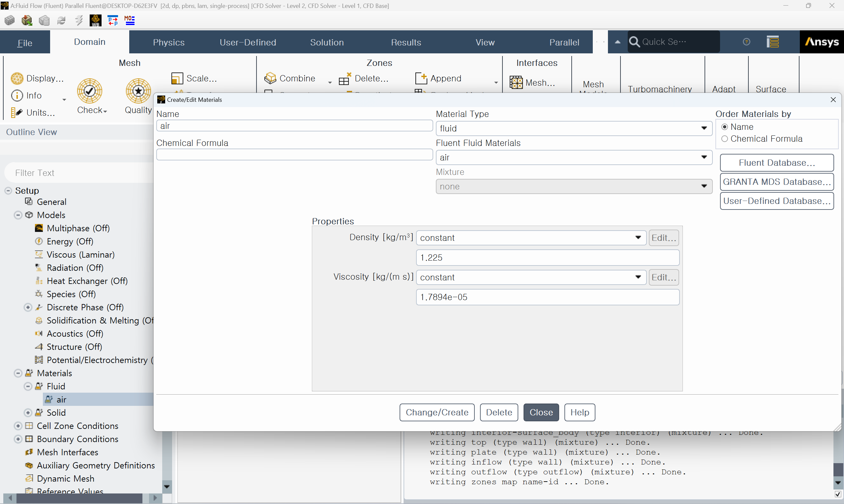Click the first quick-access toolbar icon
Screen dimensions: 844x504
tap(10, 20)
